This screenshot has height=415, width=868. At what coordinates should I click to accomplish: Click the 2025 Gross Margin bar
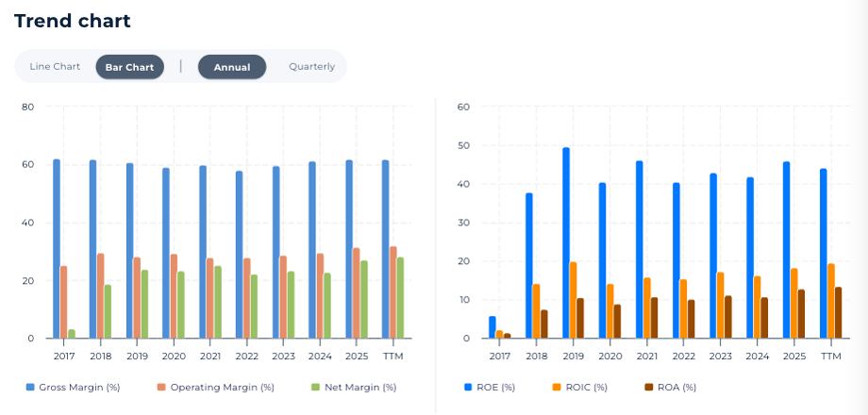tap(349, 249)
